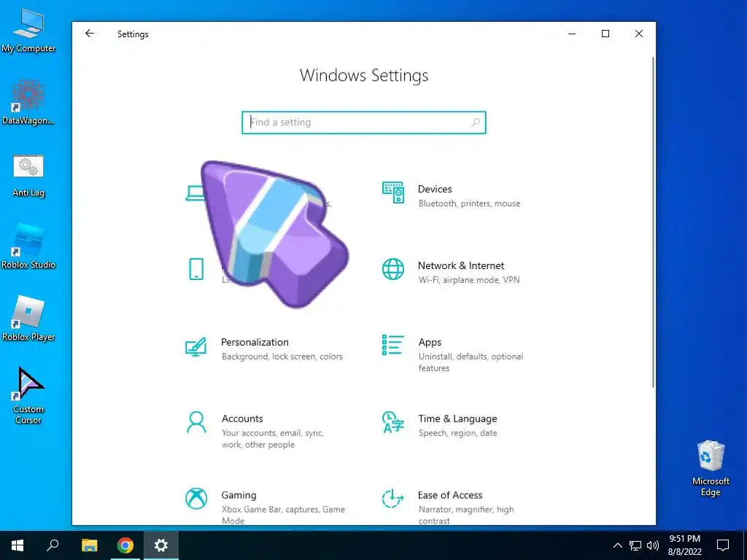Select the DataWagon desktop shortcut
747x560 pixels.
pyautogui.click(x=28, y=102)
